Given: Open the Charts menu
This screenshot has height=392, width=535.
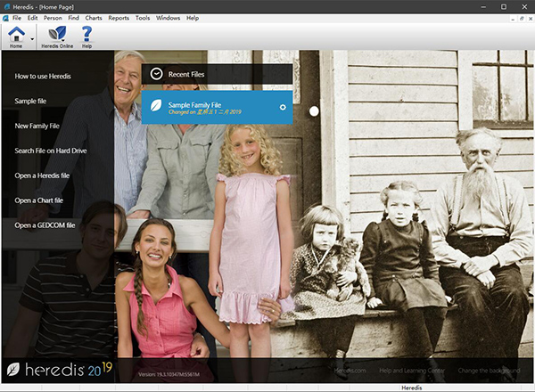Looking at the screenshot, I should coord(94,18).
